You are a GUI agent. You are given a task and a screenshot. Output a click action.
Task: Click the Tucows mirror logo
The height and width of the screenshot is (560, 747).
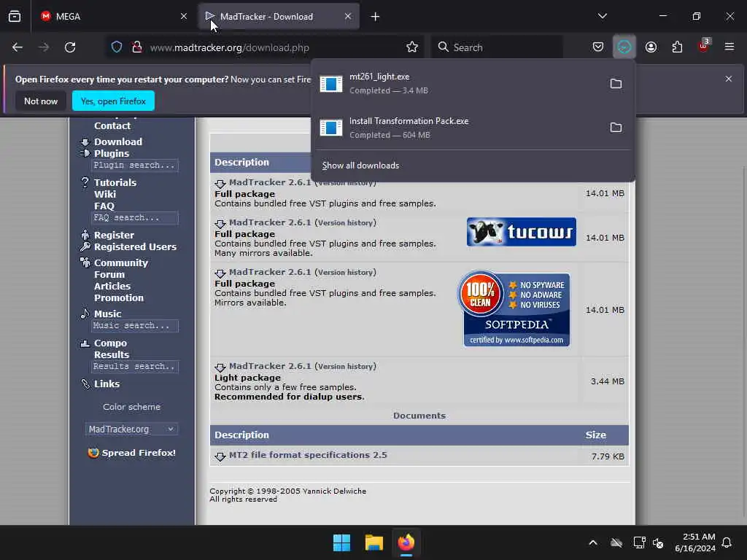(521, 232)
